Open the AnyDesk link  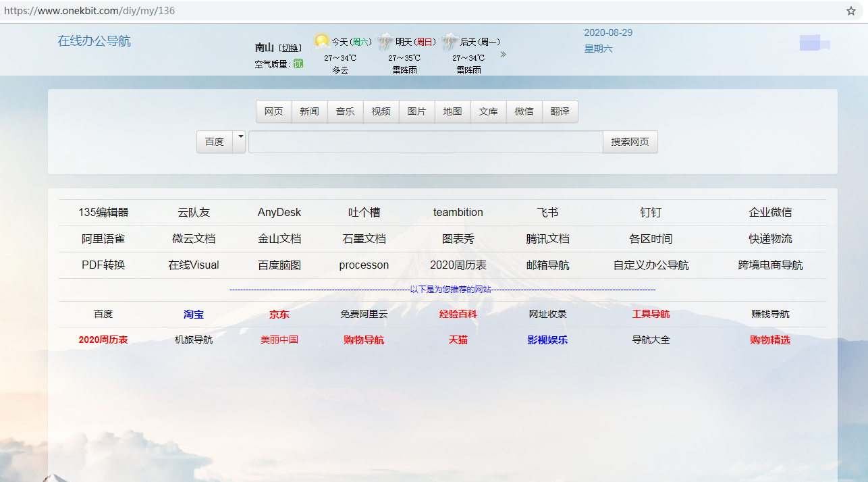[x=279, y=213]
